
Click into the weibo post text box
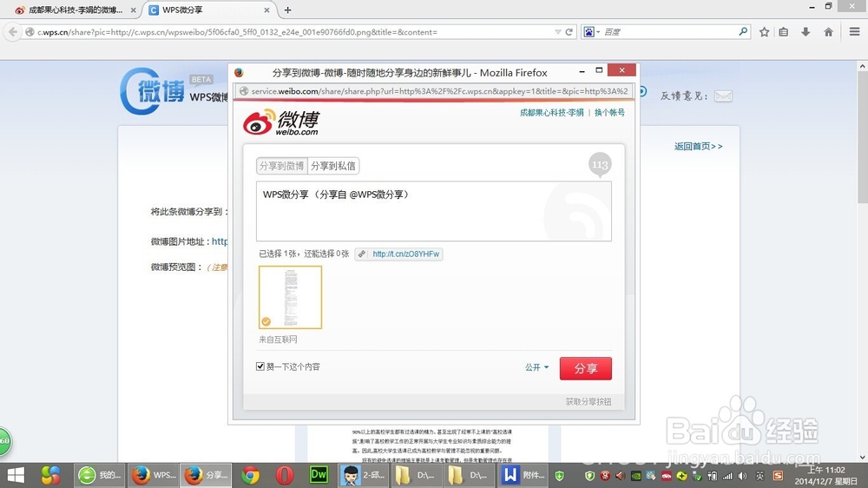(433, 211)
